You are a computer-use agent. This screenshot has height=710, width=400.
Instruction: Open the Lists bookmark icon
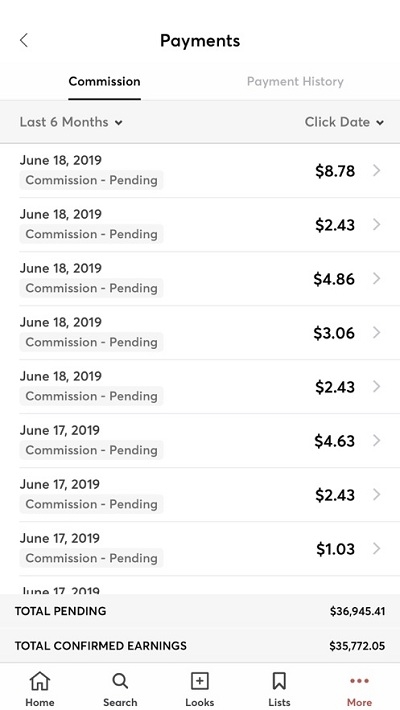tap(279, 681)
